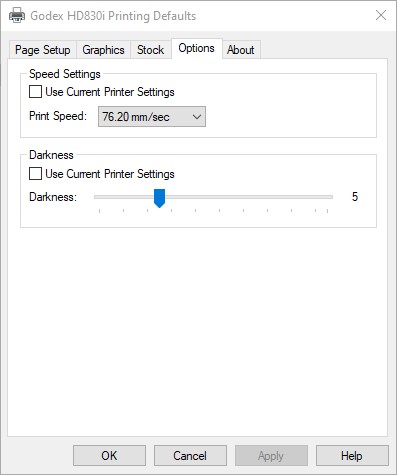Click the printer icon in title bar

pyautogui.click(x=17, y=15)
